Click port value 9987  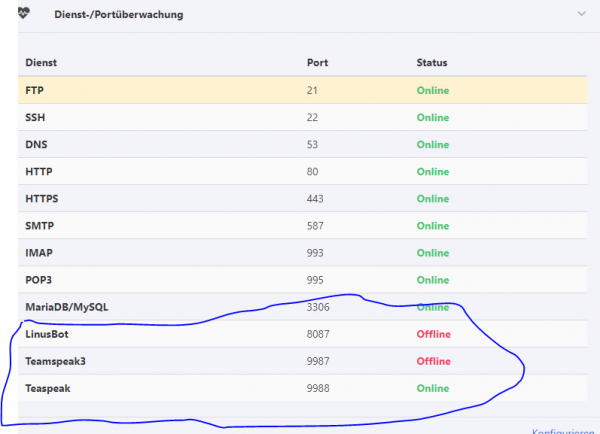318,361
